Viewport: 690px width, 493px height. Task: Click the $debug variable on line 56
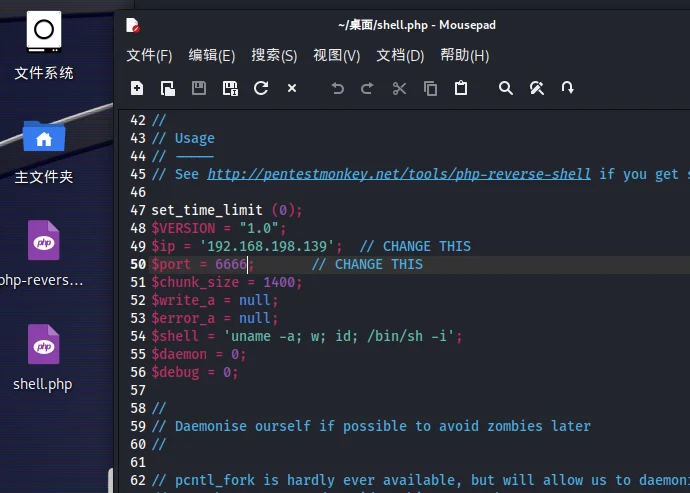pos(175,372)
